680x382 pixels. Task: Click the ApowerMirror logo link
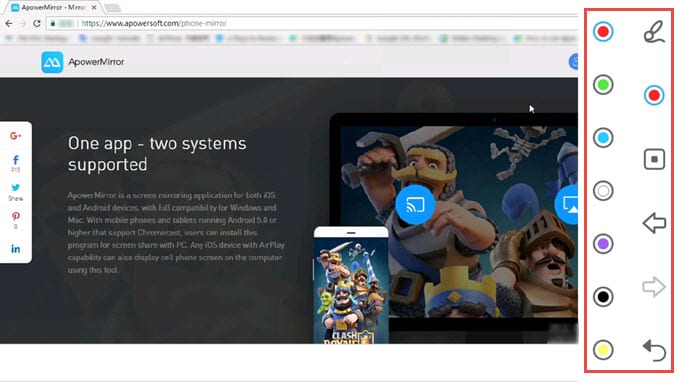pyautogui.click(x=83, y=62)
